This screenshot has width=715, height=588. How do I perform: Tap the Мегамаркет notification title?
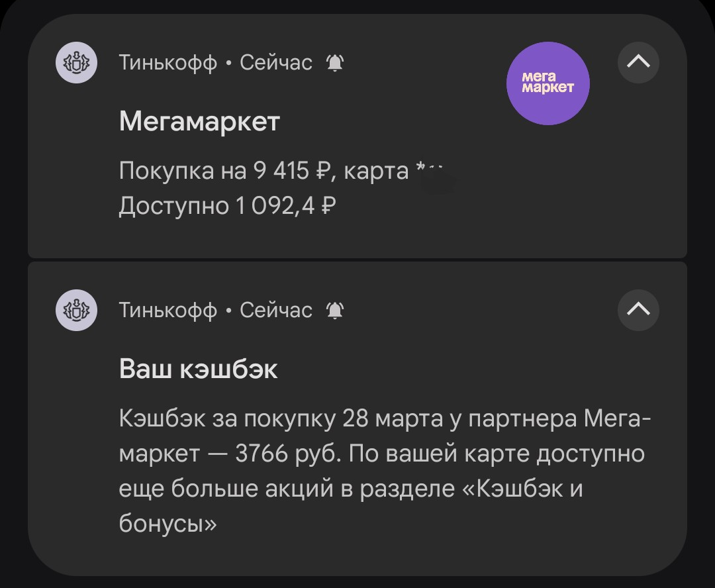click(199, 122)
